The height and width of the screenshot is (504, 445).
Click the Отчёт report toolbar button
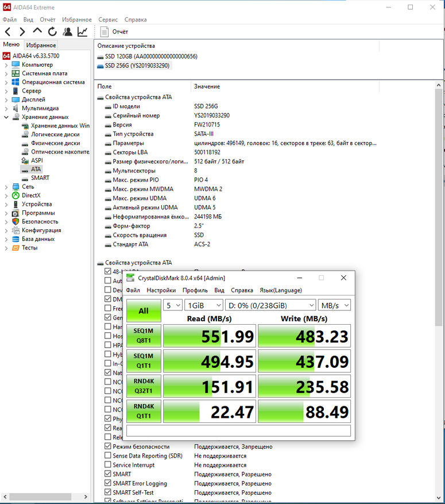click(x=114, y=32)
